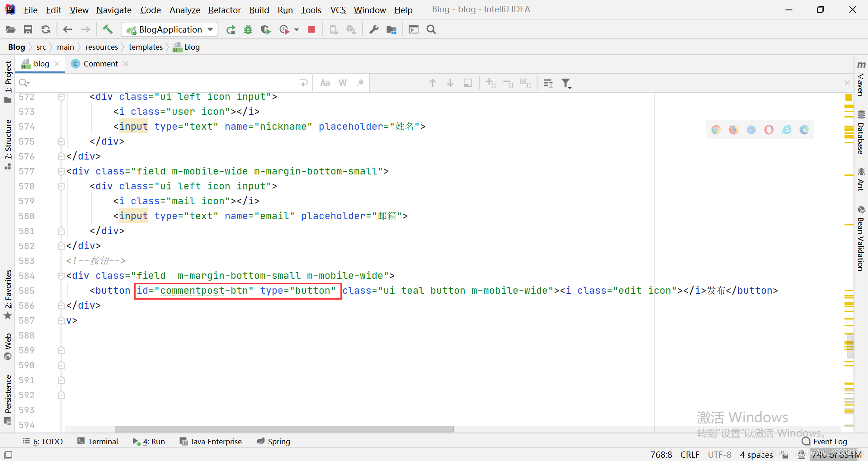
Task: Collapse div block at line 577
Action: (61, 171)
